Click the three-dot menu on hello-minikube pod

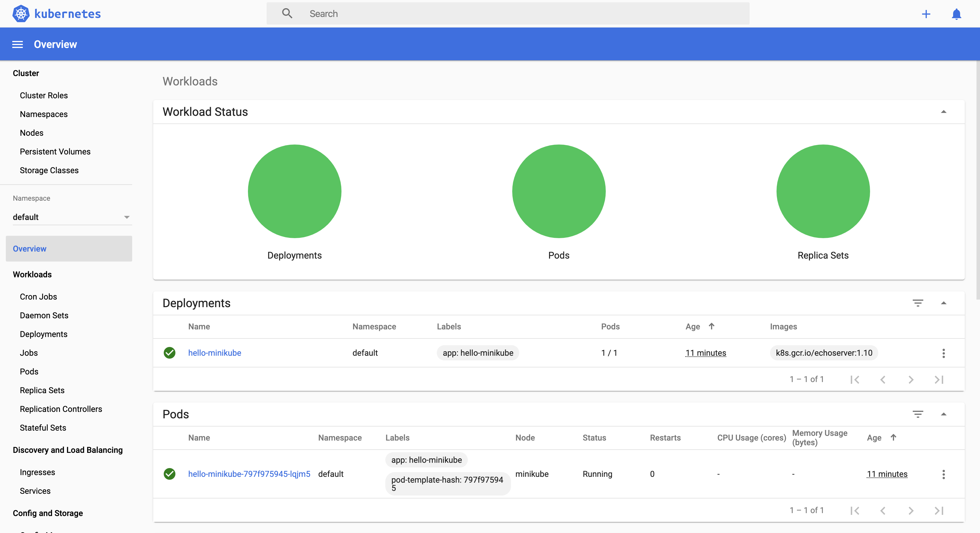tap(943, 474)
